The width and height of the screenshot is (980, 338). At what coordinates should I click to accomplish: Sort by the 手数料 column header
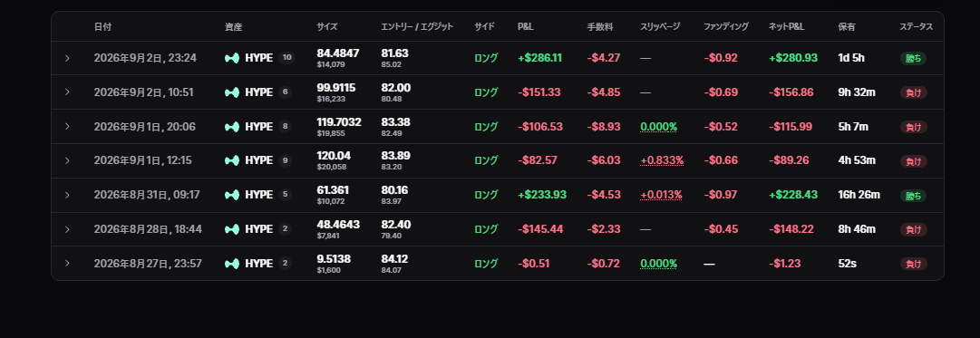click(600, 27)
